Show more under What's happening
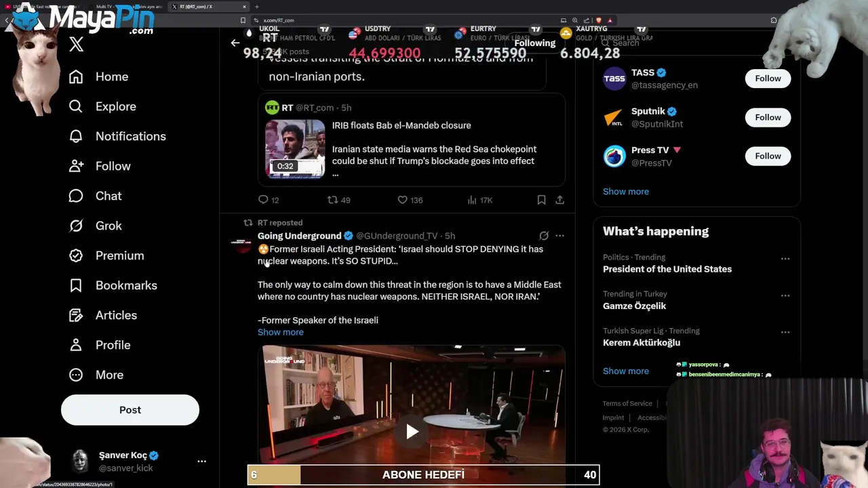The width and height of the screenshot is (868, 488). coord(626,371)
